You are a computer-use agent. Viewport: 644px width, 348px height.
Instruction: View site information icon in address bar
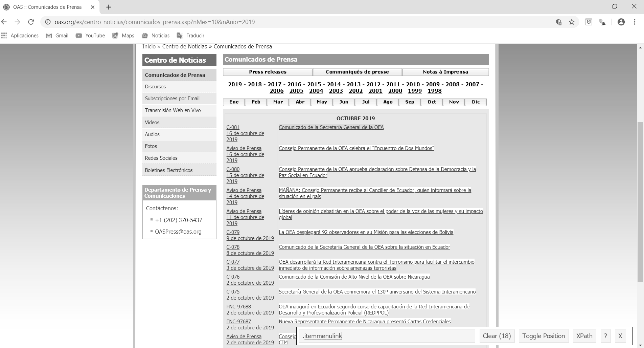(48, 22)
